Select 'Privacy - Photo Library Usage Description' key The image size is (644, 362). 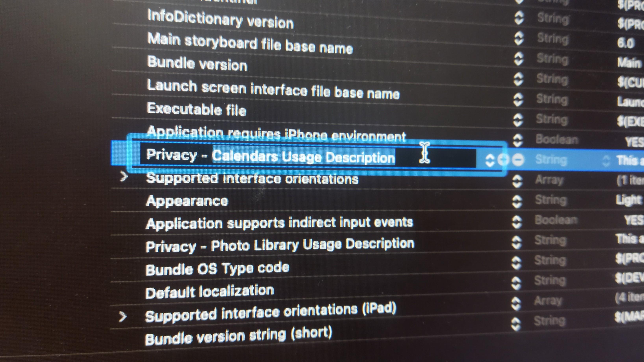click(x=280, y=245)
